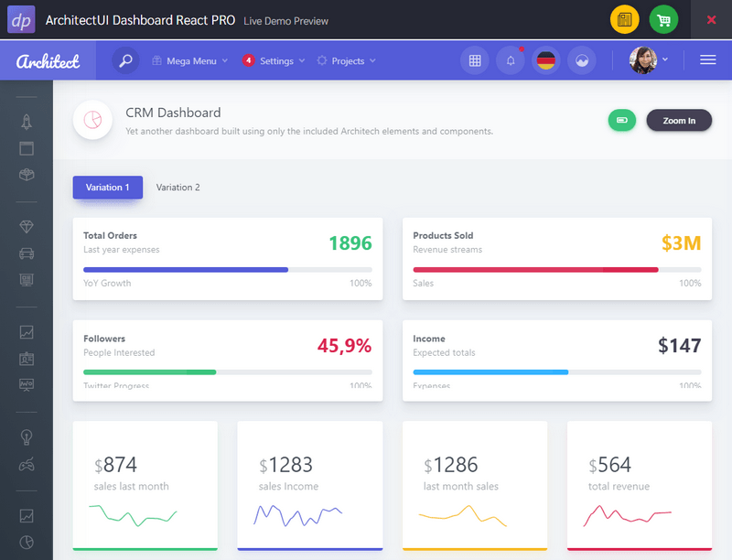The height and width of the screenshot is (560, 732).
Task: Toggle the hamburger menu in header
Action: pos(707,60)
